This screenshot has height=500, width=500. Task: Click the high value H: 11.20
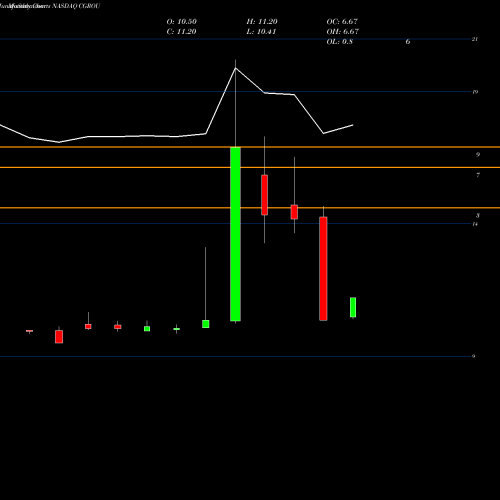tap(262, 22)
